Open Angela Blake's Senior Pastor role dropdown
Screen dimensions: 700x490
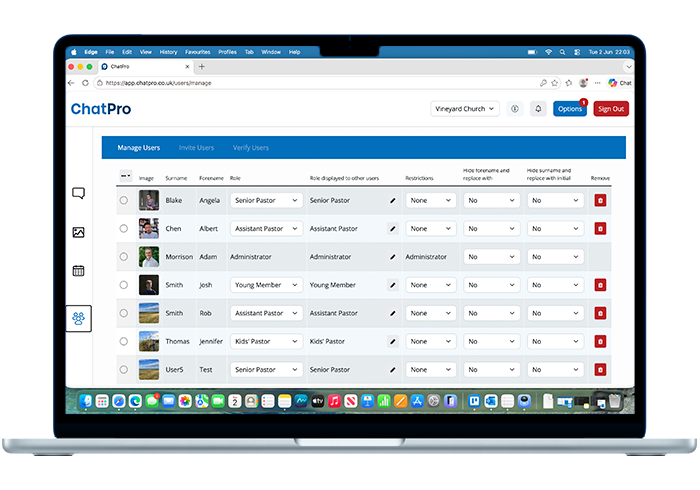pyautogui.click(x=267, y=200)
